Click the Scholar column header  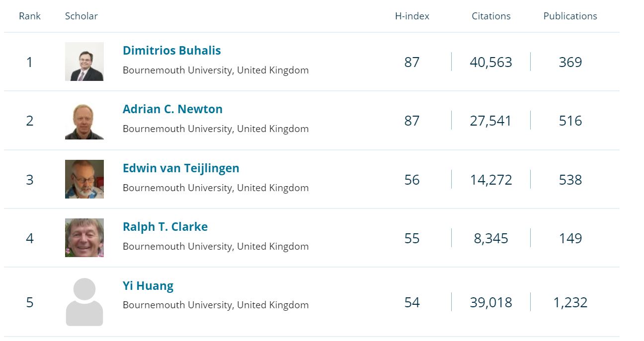point(81,16)
